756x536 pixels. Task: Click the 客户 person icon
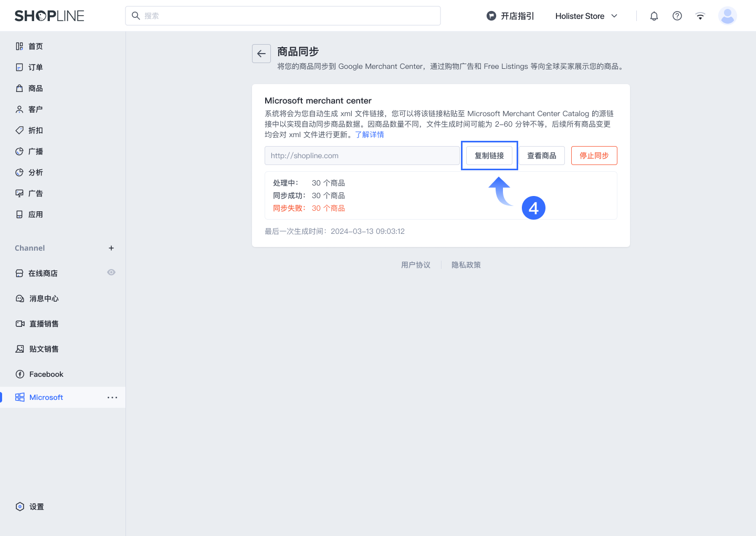point(19,109)
